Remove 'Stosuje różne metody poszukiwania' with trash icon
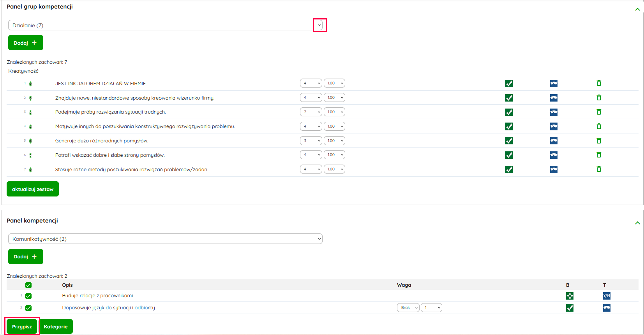 [x=599, y=169]
